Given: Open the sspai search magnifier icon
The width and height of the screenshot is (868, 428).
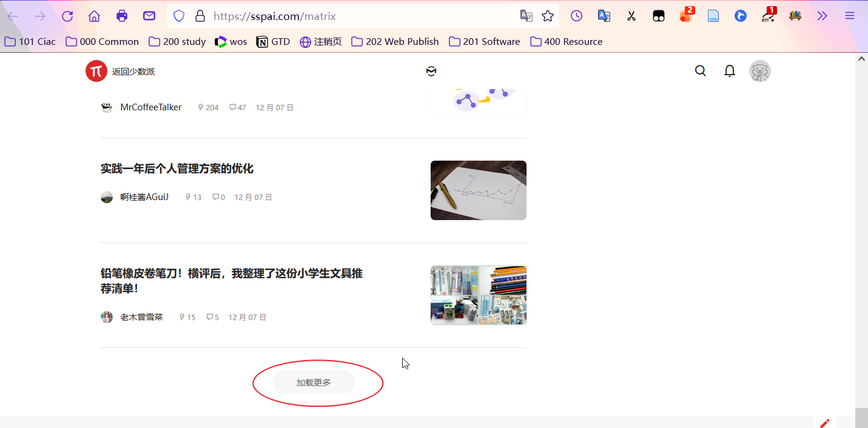Looking at the screenshot, I should pos(700,71).
